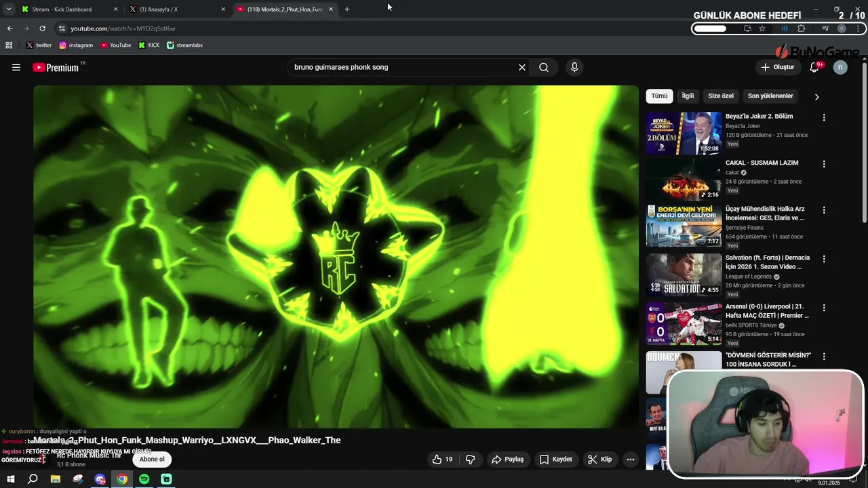Open the YouTube bookmark
Screen dimensions: 868x488
(x=115, y=45)
